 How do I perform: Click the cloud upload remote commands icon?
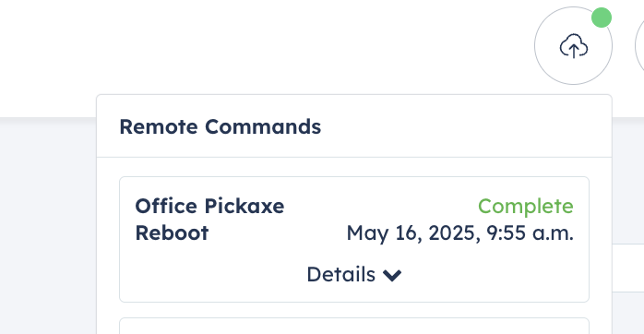pyautogui.click(x=573, y=45)
